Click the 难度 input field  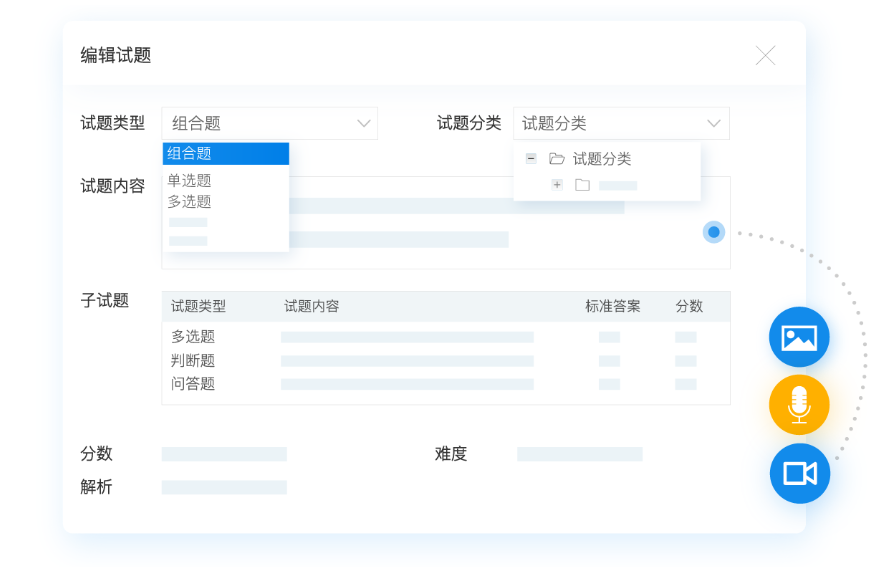click(579, 454)
